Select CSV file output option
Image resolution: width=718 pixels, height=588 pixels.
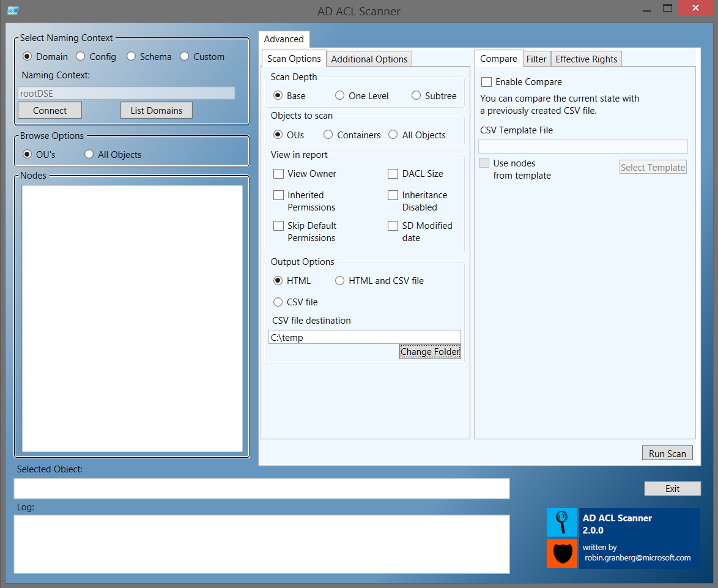[278, 302]
